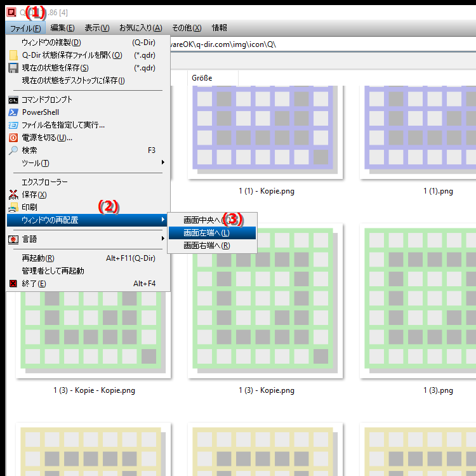The height and width of the screenshot is (476, 476).
Task: Click the printer icon beside 印刷
Action: (x=13, y=208)
